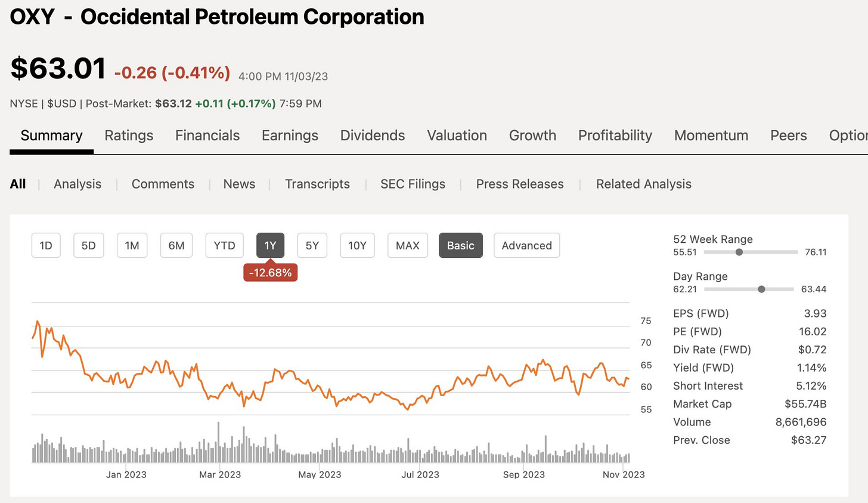Open the Momentum tab
Screen dimensions: 868x503
(711, 135)
